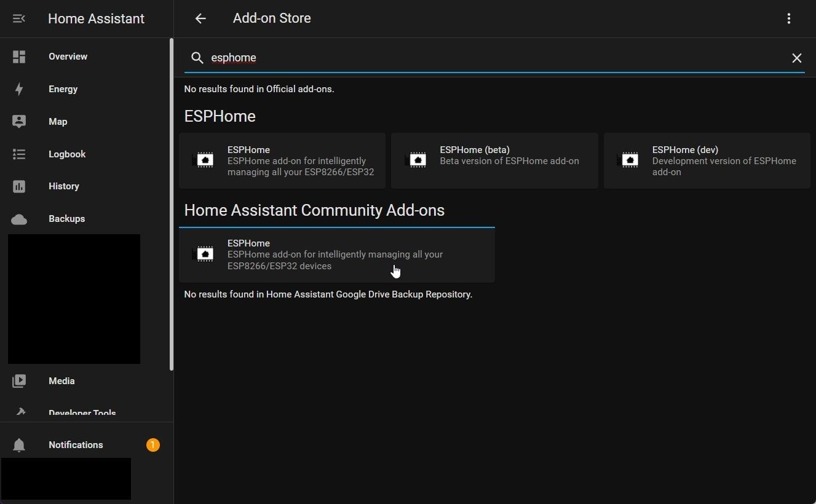Click the Backups cloud icon
816x504 pixels.
coord(19,219)
